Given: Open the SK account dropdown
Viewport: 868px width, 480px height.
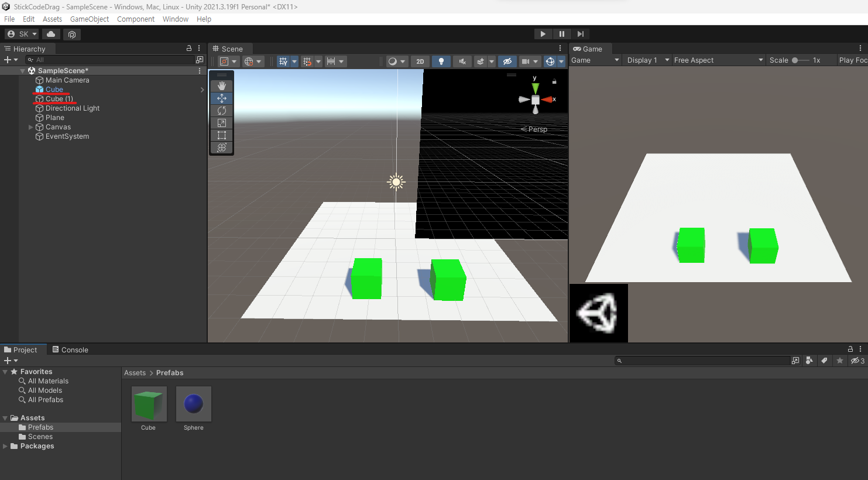Looking at the screenshot, I should point(22,34).
